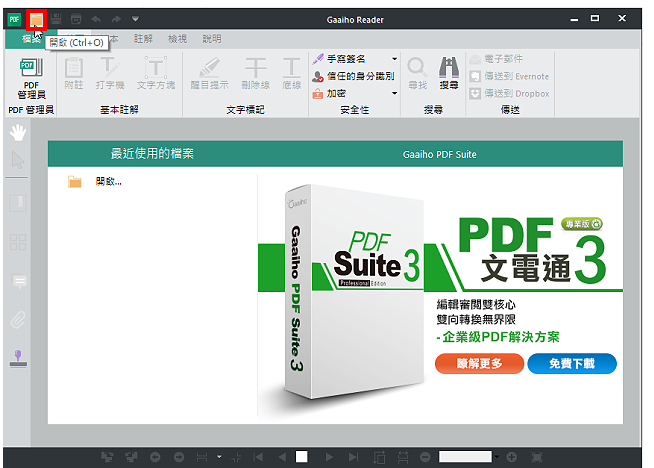Click the Save disk icon in the quick access bar
This screenshot has height=468, width=654.
(x=56, y=19)
